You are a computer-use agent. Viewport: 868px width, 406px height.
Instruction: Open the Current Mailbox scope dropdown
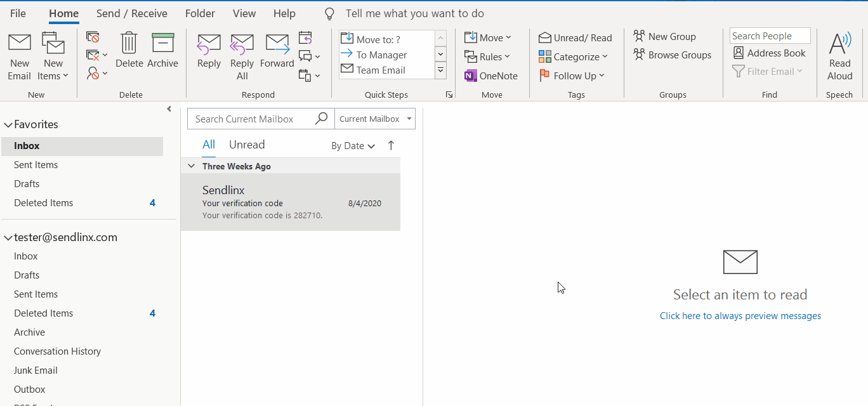tap(375, 119)
